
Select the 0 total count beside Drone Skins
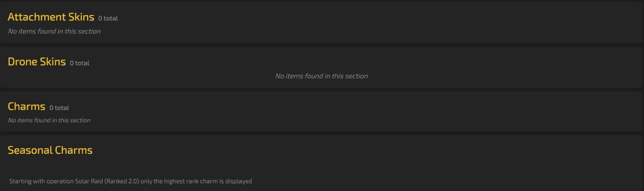(79, 63)
